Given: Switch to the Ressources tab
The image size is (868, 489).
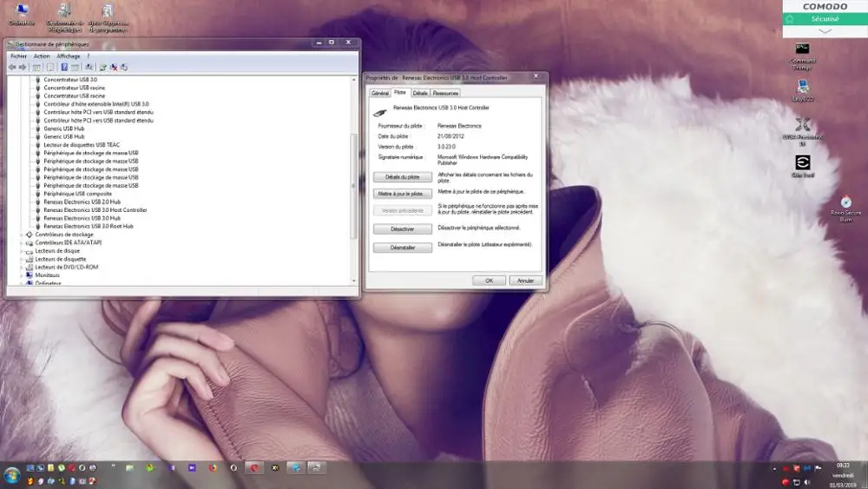Looking at the screenshot, I should pyautogui.click(x=445, y=93).
